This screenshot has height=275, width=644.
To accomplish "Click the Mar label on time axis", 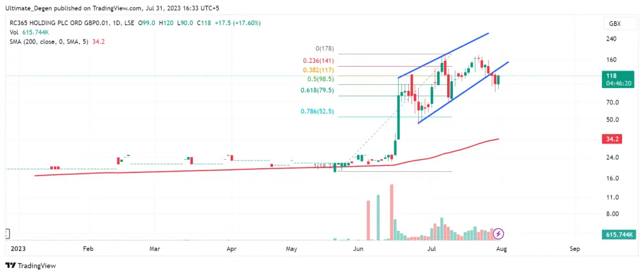I will [155, 249].
